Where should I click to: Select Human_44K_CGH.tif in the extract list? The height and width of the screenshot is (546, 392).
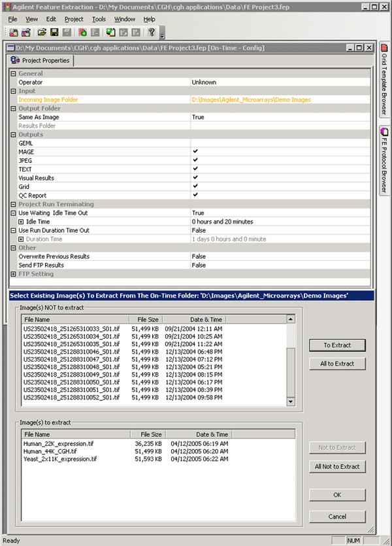coord(50,451)
